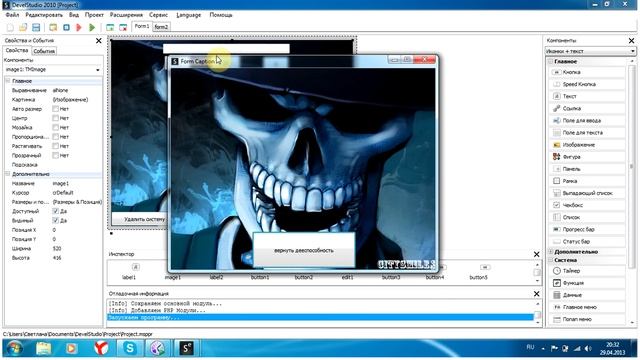Open the Проект menu
Image resolution: width=640 pixels, height=360 pixels.
point(94,15)
